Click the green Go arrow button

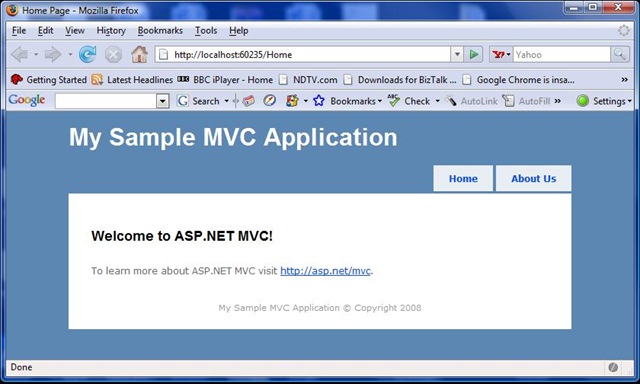tap(473, 54)
